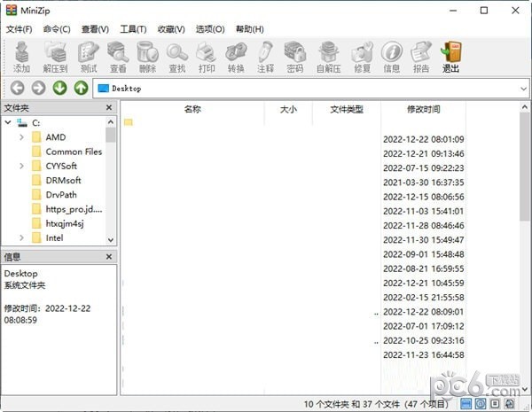532x412 pixels.
Task: Go forward with the right arrow button
Action: pos(38,89)
